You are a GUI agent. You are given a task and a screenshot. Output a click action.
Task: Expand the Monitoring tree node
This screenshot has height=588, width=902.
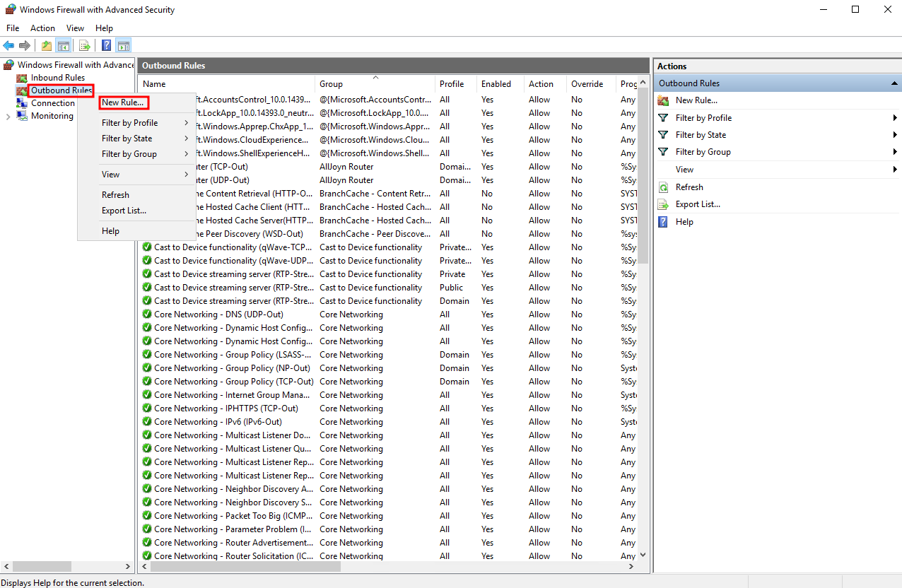click(8, 116)
